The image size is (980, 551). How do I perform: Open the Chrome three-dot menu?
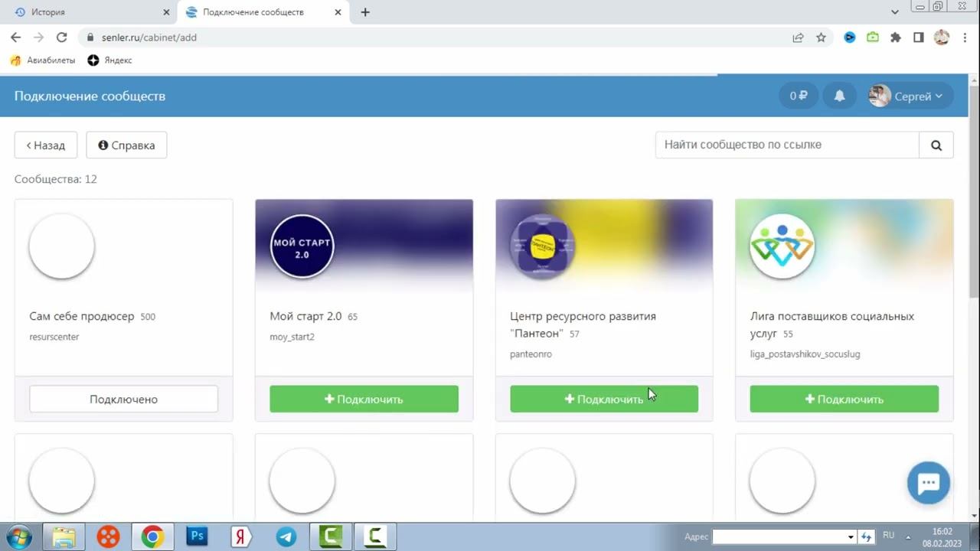pyautogui.click(x=964, y=37)
